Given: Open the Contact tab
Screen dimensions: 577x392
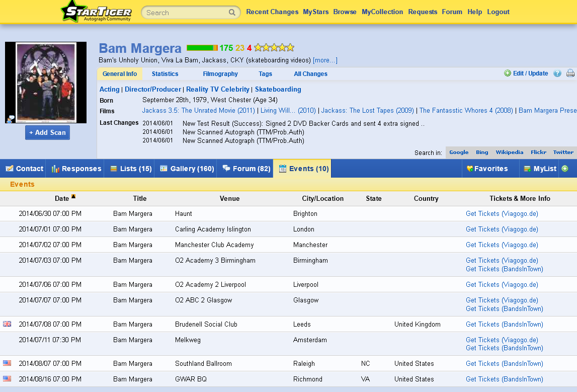Looking at the screenshot, I should (25, 169).
